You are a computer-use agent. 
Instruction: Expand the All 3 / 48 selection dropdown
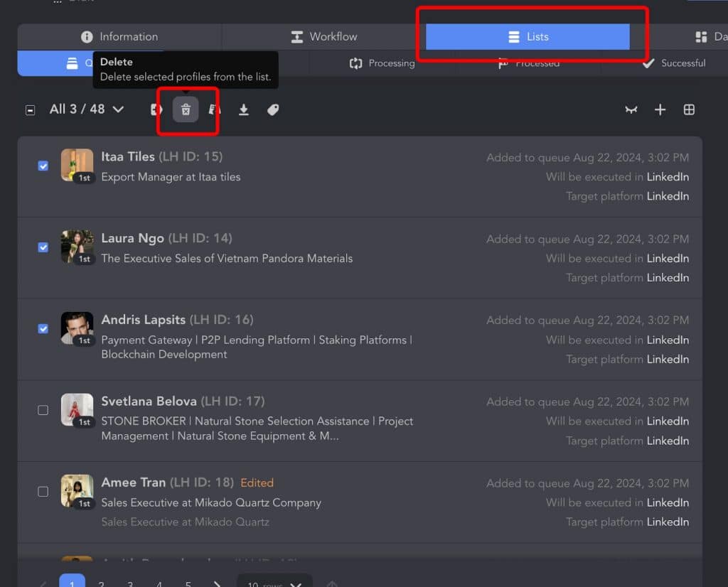(87, 109)
